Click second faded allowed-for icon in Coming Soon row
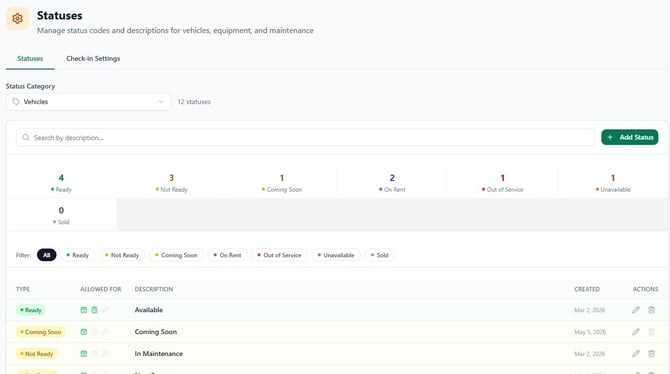The width and height of the screenshot is (670, 374). [94, 332]
